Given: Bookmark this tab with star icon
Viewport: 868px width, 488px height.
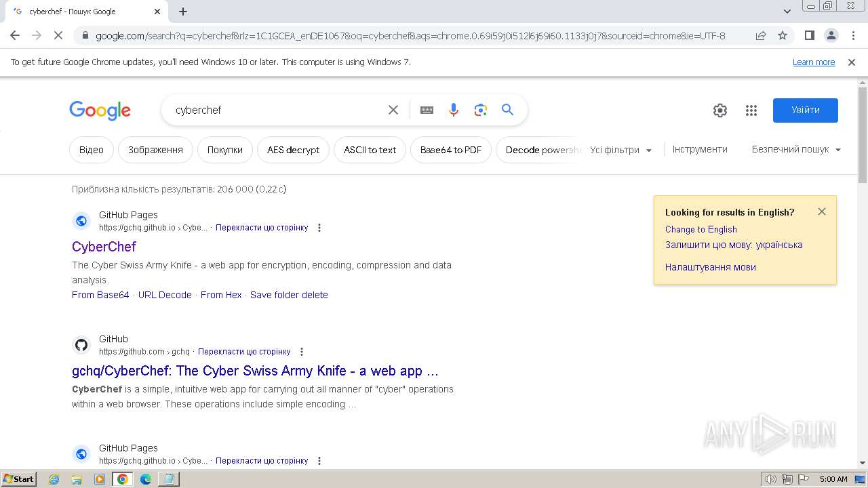Looking at the screenshot, I should tap(783, 35).
